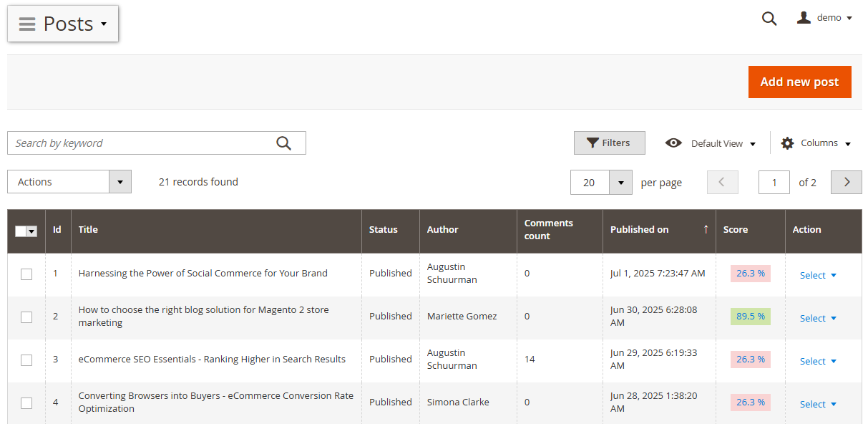Image resolution: width=868 pixels, height=424 pixels.
Task: Open the Actions dropdown
Action: point(69,182)
